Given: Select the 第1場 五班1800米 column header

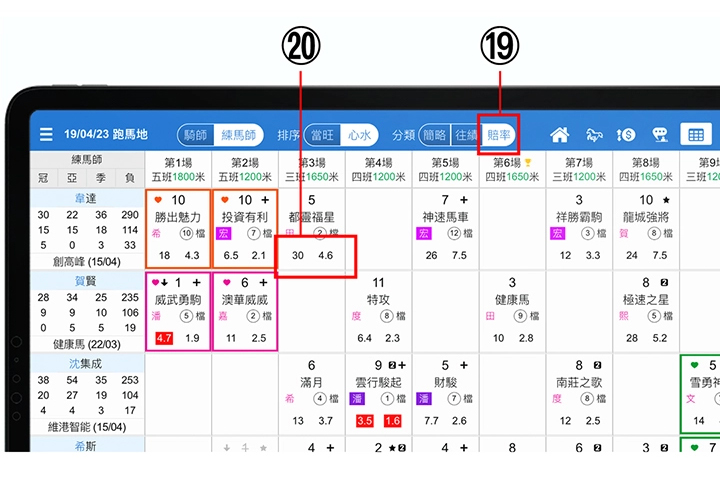Looking at the screenshot, I should tap(178, 169).
